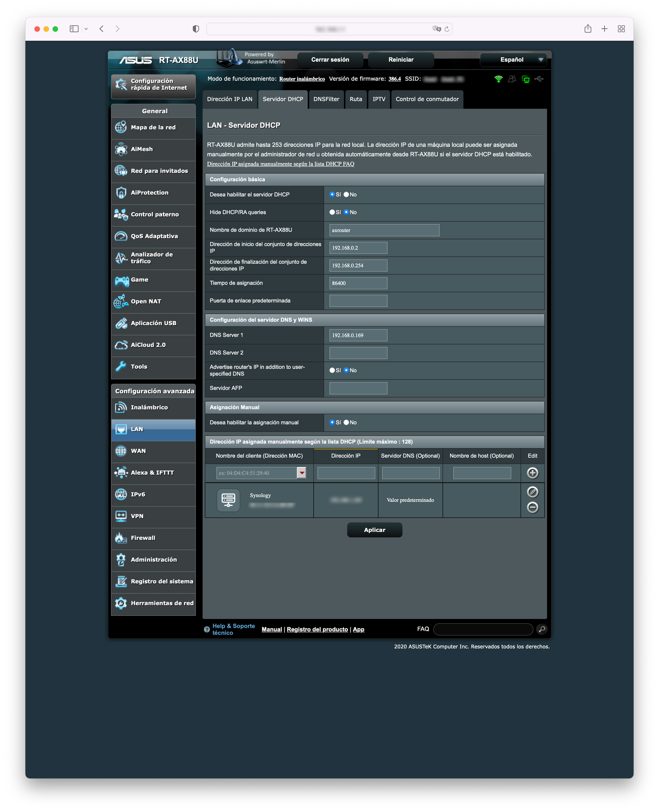The width and height of the screenshot is (659, 812).
Task: Open Red para invitados icon
Action: [x=121, y=171]
